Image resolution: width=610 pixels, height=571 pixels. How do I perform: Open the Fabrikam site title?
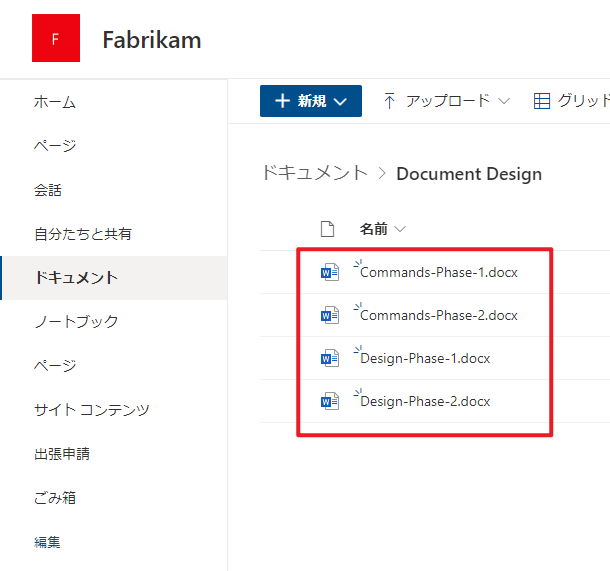(152, 40)
